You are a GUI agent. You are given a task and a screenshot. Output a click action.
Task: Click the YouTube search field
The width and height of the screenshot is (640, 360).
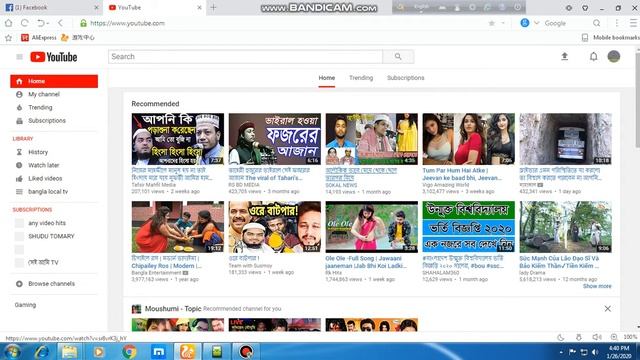245,57
